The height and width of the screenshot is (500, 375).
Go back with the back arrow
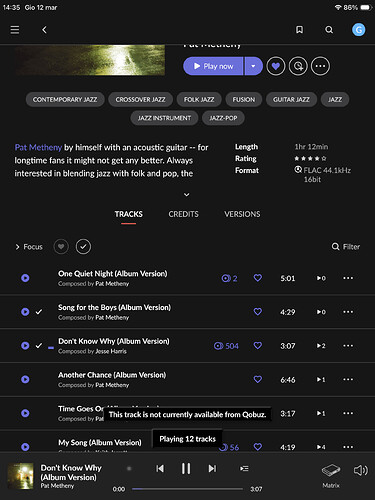(44, 30)
